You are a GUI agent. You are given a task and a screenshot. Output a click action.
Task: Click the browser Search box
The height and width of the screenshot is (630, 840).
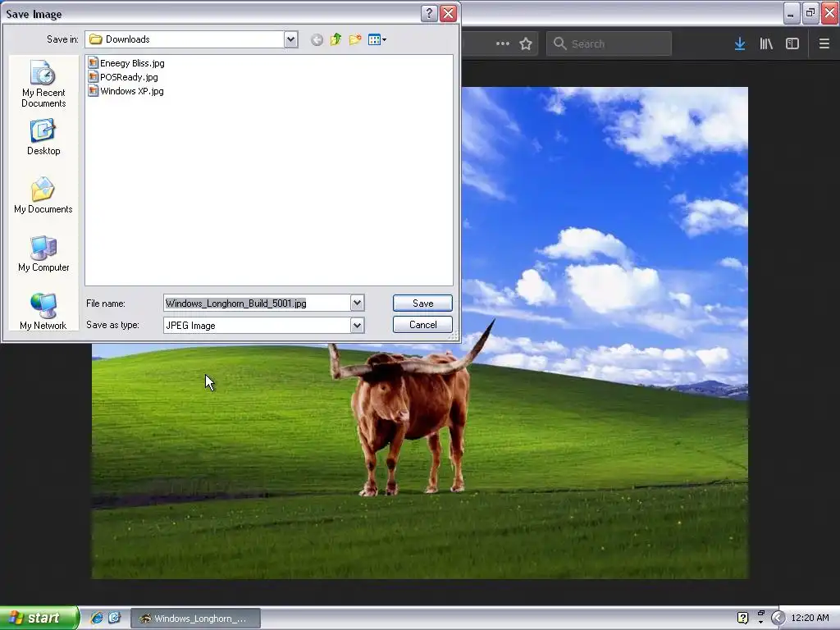[x=609, y=43]
